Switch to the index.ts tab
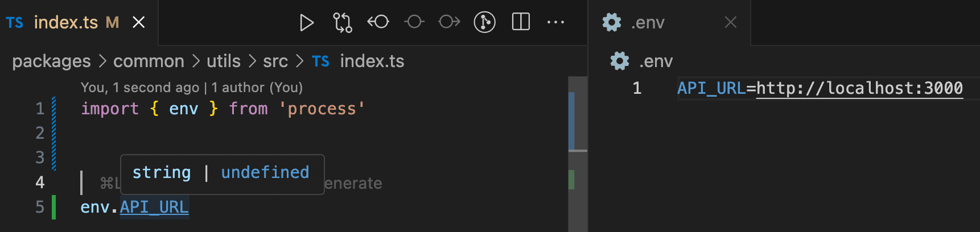980x232 pixels. (65, 22)
